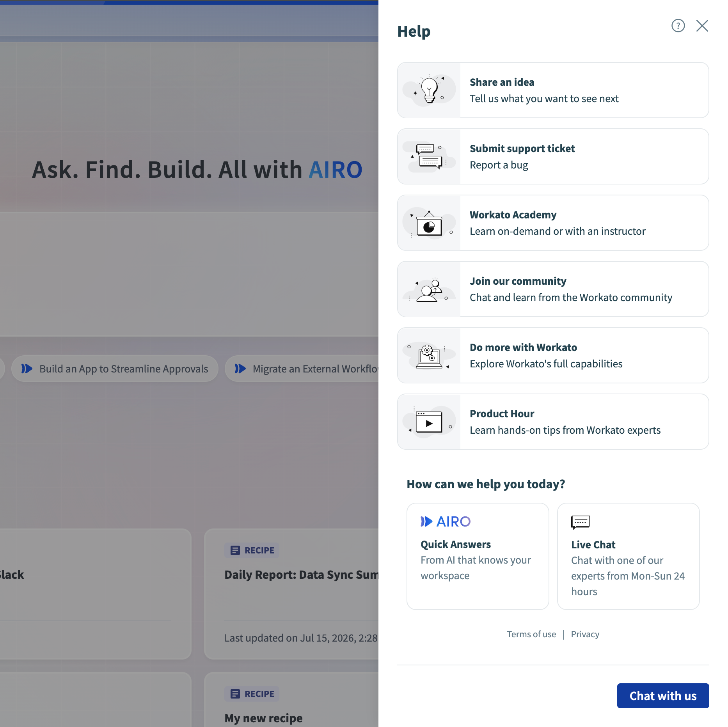Click 'From AI that knows your workspace'
This screenshot has width=728, height=727.
point(476,568)
